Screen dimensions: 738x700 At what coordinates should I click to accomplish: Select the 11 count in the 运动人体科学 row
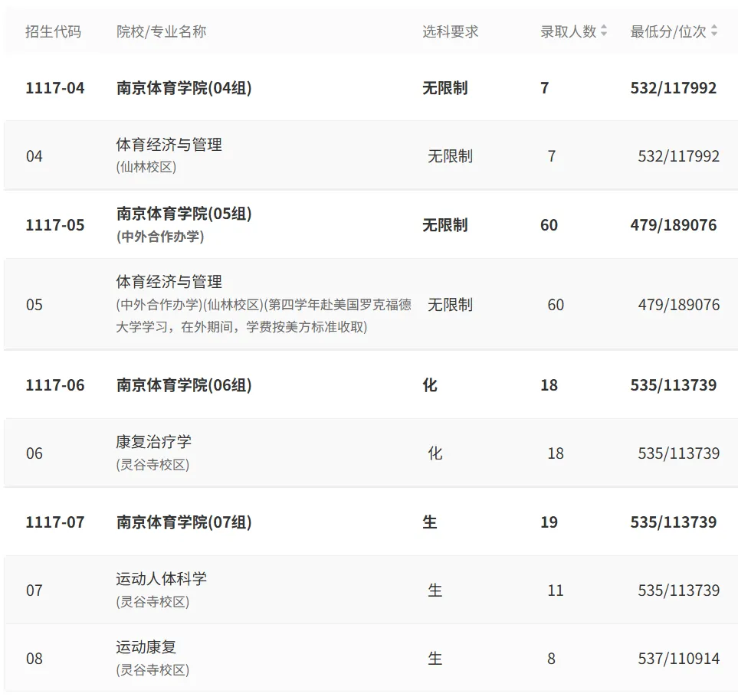556,590
